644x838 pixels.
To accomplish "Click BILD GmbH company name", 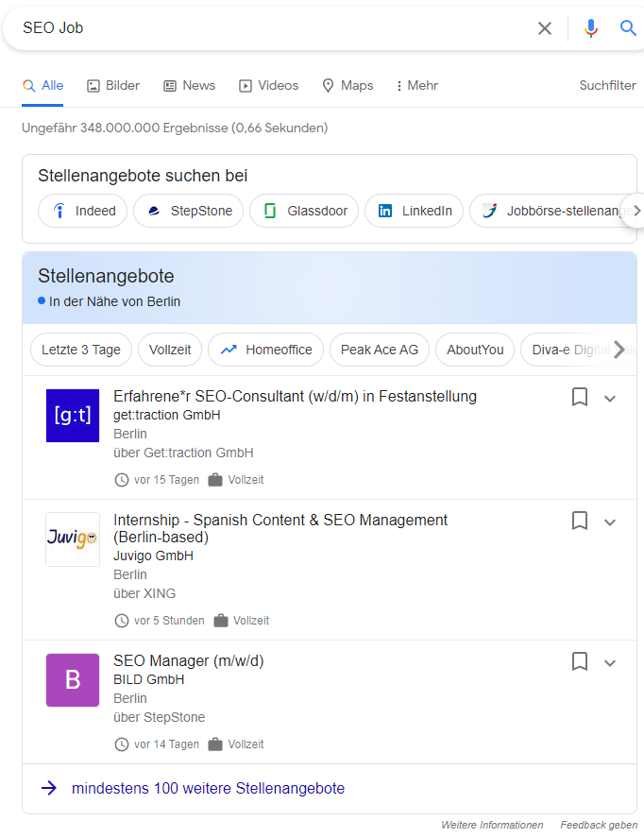I will [149, 680].
